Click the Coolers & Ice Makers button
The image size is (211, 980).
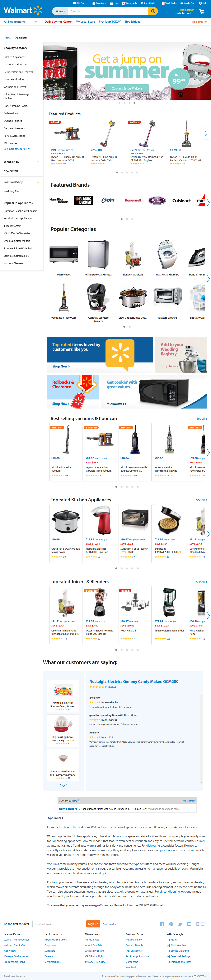(127, 88)
